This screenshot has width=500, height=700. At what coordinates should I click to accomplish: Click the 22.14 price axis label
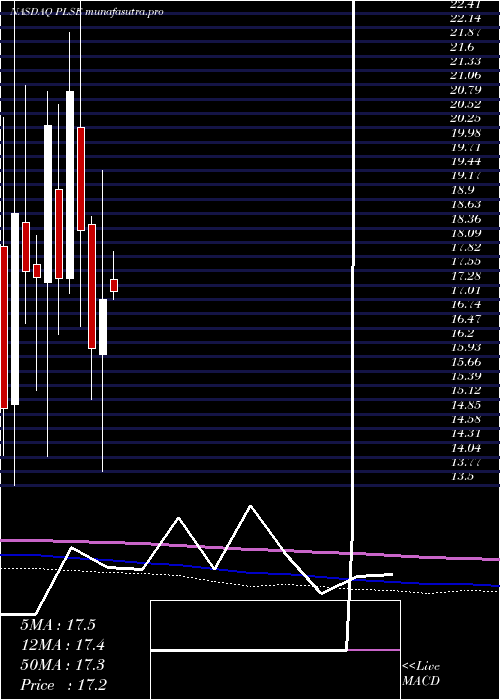[466, 19]
